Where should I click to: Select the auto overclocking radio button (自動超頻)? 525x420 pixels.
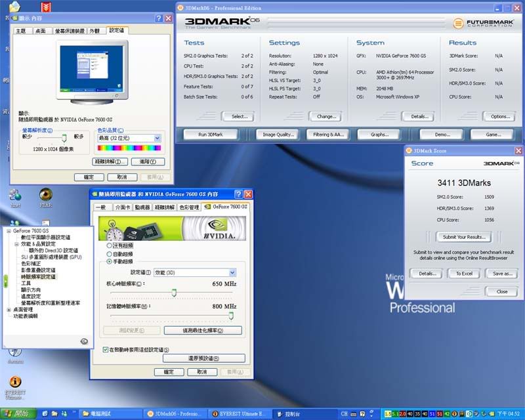(109, 254)
